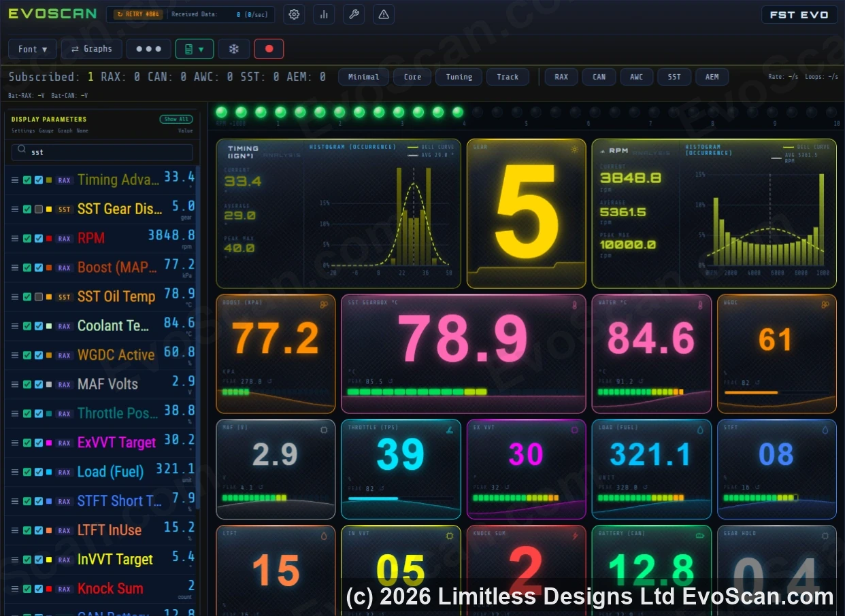Open the bar chart statistics icon
This screenshot has width=845, height=616.
tap(324, 14)
